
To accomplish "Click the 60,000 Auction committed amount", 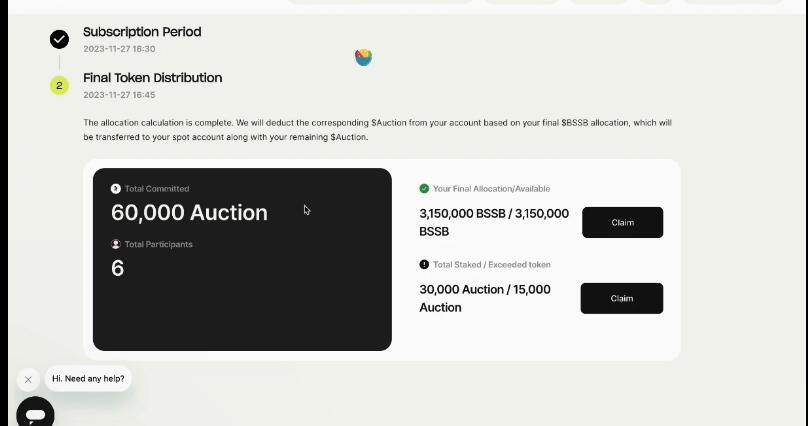I will pyautogui.click(x=189, y=213).
